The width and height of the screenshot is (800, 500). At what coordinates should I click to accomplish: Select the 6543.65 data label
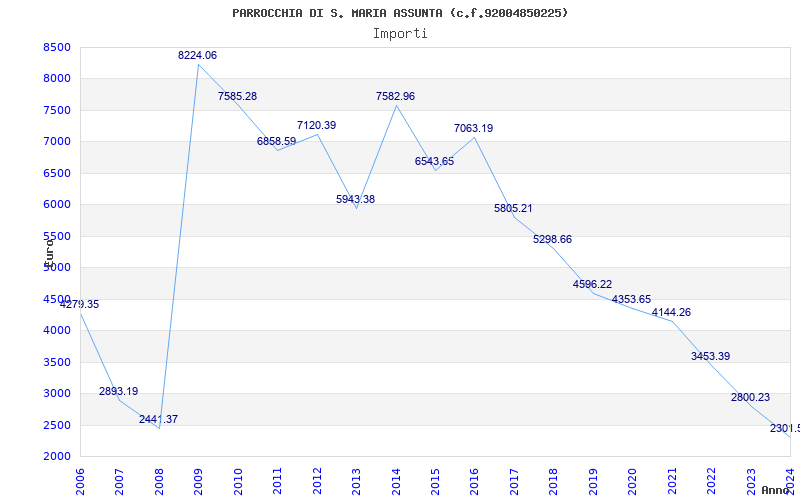[x=434, y=161]
